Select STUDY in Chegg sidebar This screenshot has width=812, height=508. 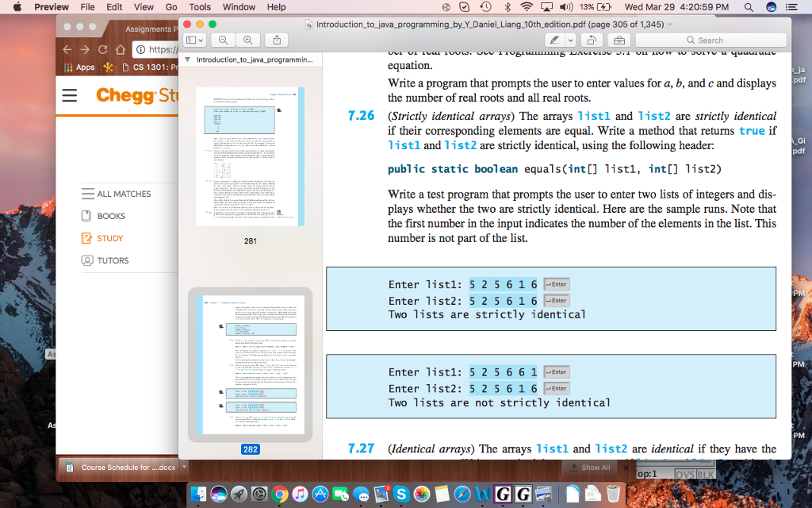tap(102, 238)
